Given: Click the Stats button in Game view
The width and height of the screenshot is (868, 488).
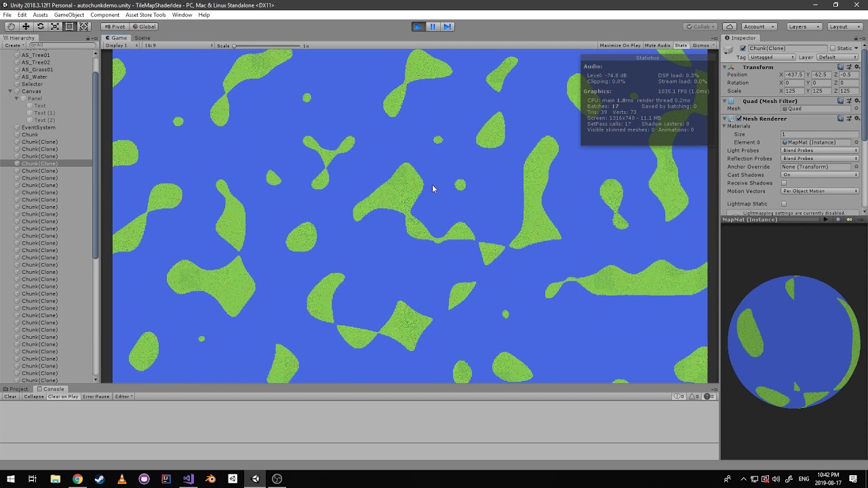Looking at the screenshot, I should click(x=681, y=45).
